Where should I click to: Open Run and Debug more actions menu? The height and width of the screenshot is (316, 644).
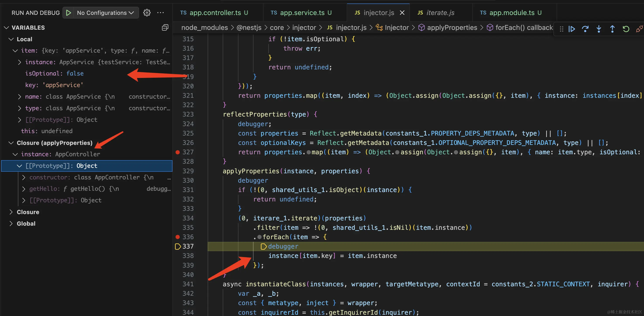pyautogui.click(x=160, y=13)
